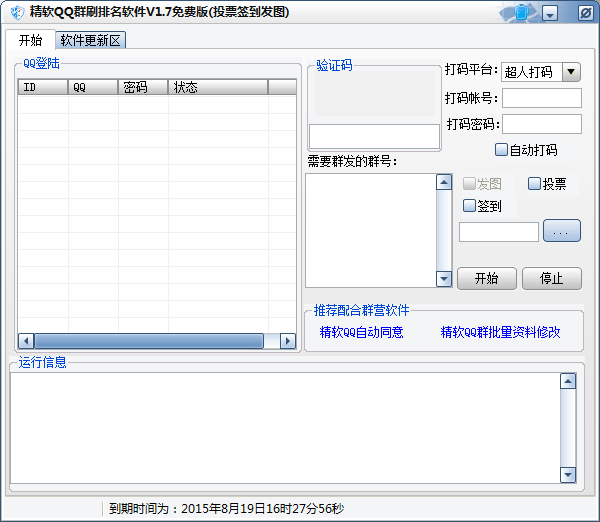
Task: Click the up arrow of the 运行信息 scrollbar
Action: [x=568, y=381]
